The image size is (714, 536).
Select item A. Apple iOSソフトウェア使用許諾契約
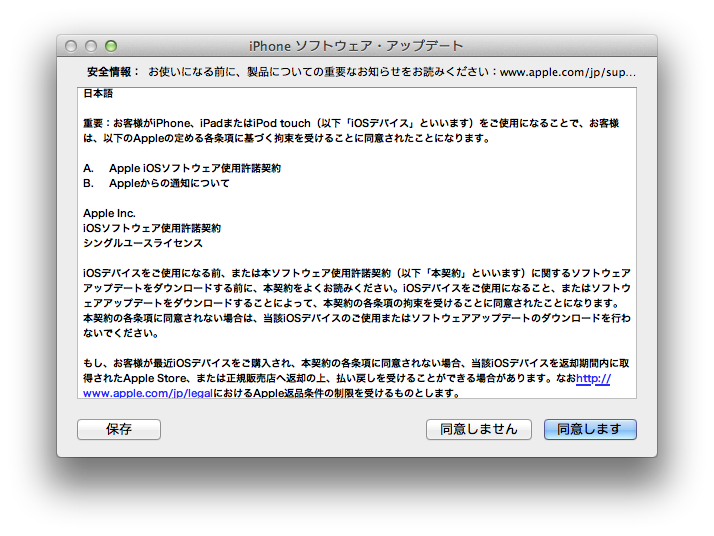[182, 168]
